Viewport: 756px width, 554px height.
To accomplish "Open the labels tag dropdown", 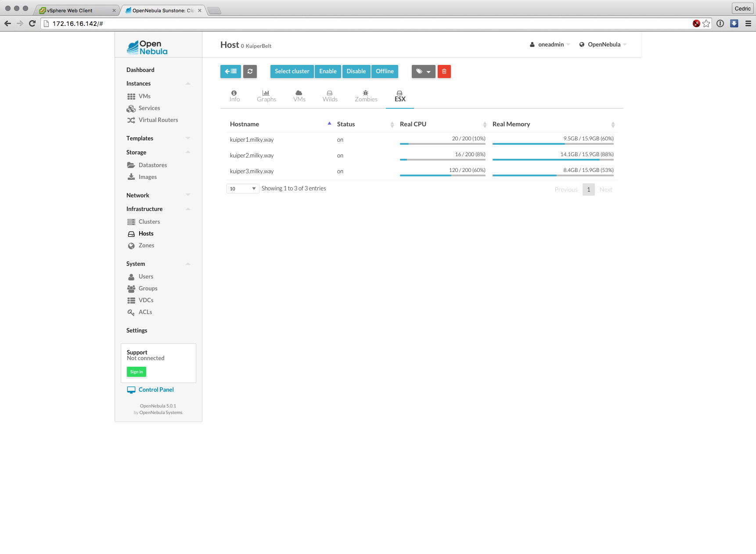I will tap(423, 71).
